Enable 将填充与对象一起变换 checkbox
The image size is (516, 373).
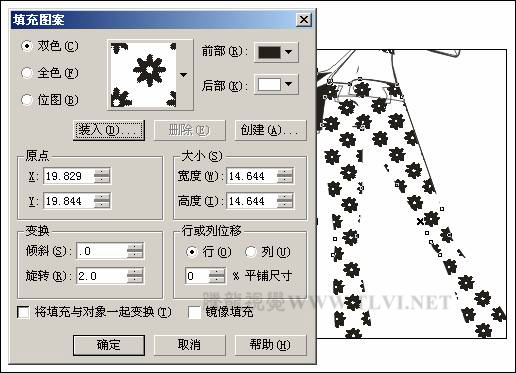(23, 312)
